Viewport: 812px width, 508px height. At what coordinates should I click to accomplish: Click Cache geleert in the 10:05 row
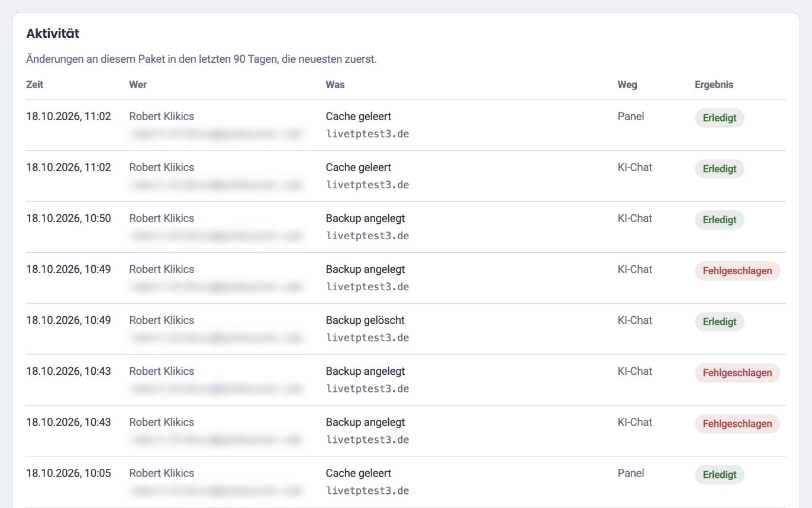[359, 473]
